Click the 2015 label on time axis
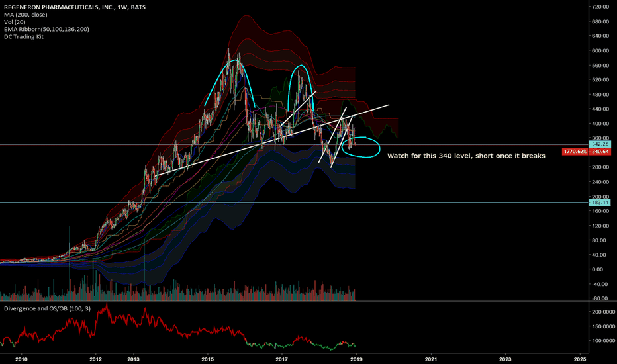The height and width of the screenshot is (364, 617). pos(208,359)
